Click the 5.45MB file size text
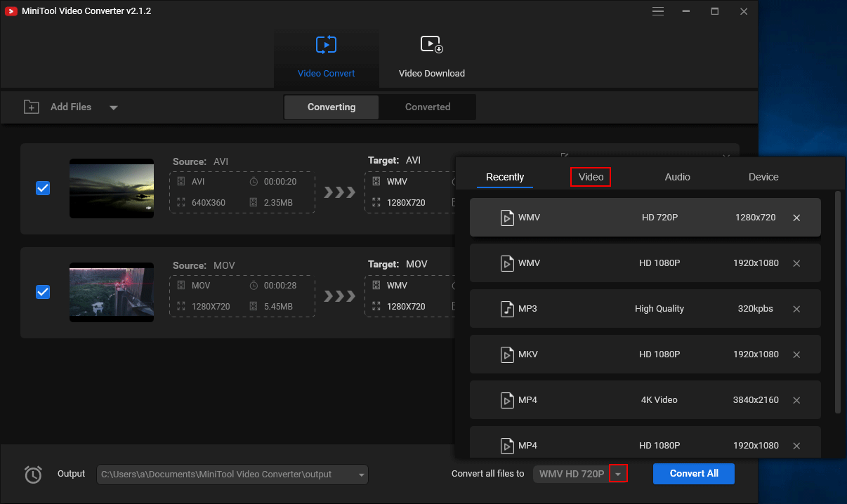The image size is (847, 504). pos(278,307)
